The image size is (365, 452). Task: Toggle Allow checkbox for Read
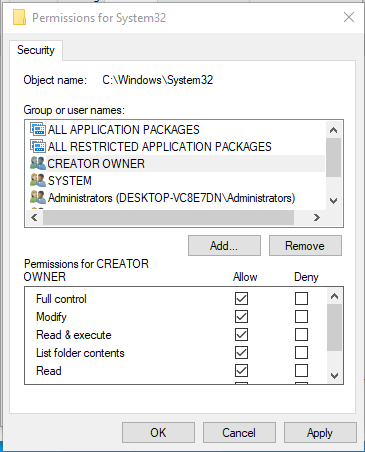pyautogui.click(x=241, y=370)
